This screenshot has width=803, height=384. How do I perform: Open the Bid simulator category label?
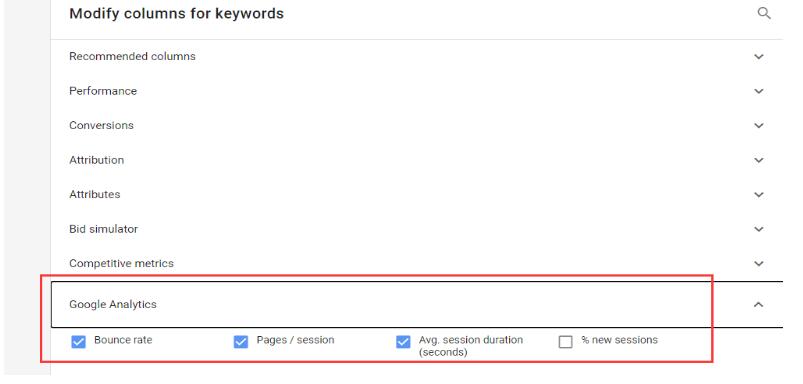(x=103, y=229)
